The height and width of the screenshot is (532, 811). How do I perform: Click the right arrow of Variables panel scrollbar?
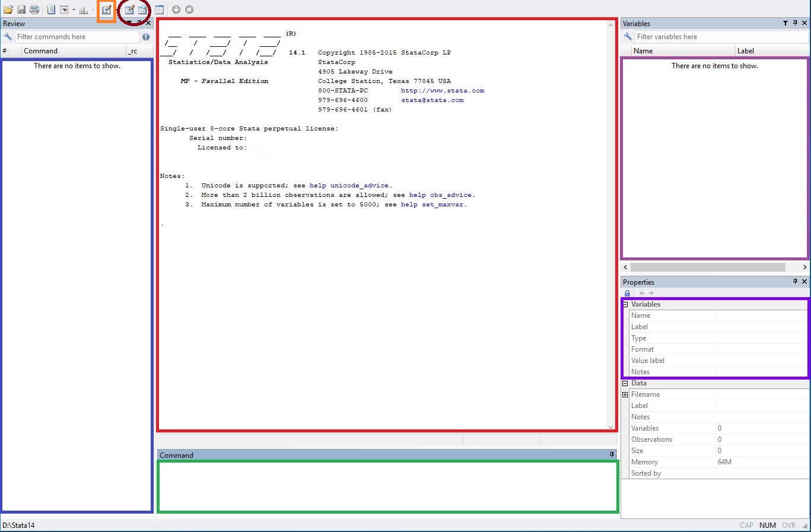[x=804, y=267]
